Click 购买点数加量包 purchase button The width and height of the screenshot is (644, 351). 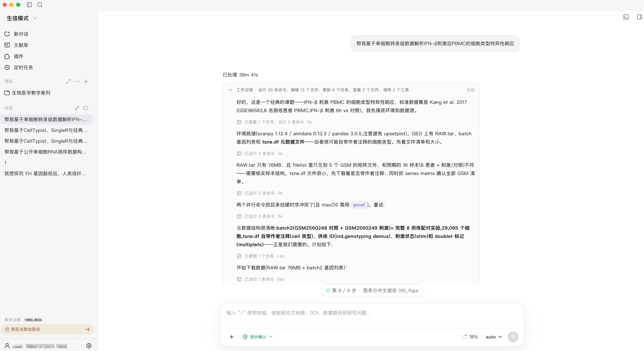pyautogui.click(x=47, y=329)
